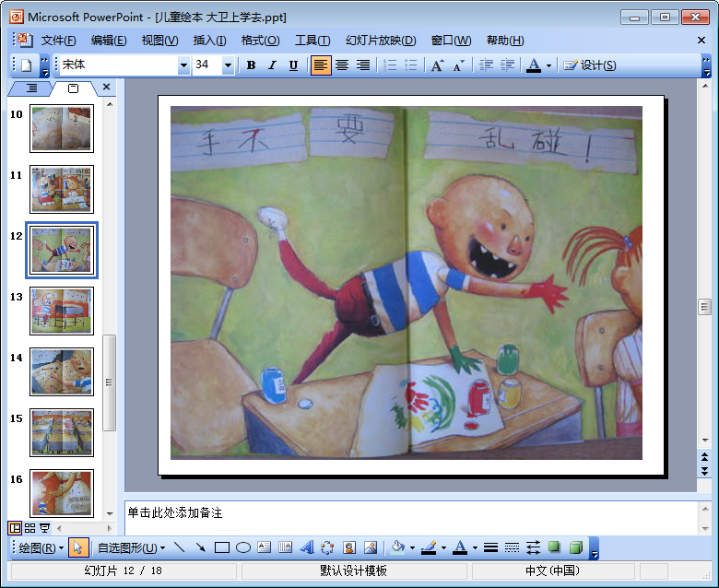This screenshot has height=588, width=719.
Task: Select slide 10 thumbnail
Action: point(62,128)
